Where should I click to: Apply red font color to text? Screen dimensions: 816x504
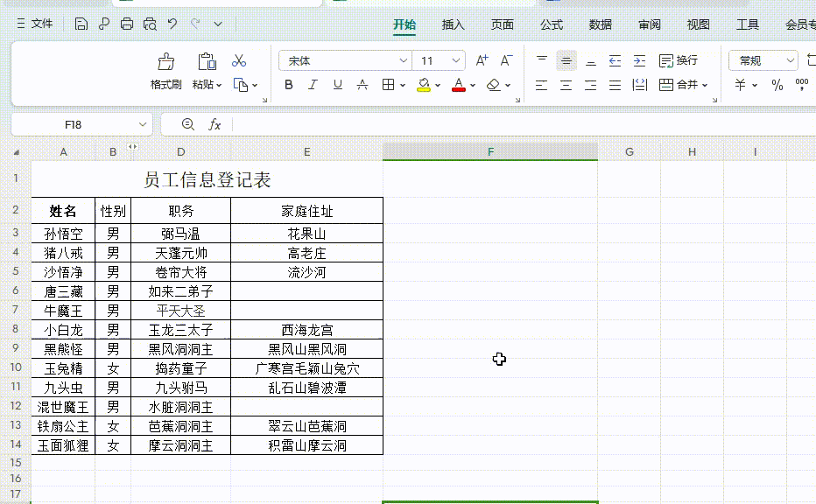pos(459,85)
